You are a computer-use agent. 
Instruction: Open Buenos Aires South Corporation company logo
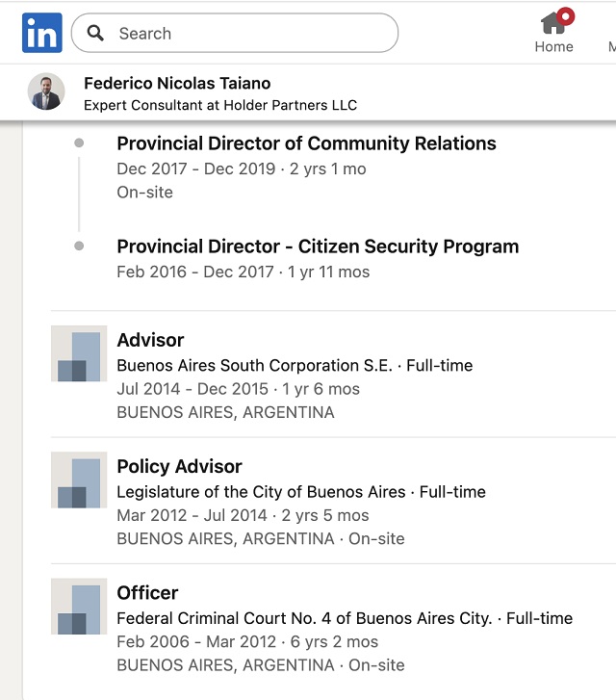point(79,353)
